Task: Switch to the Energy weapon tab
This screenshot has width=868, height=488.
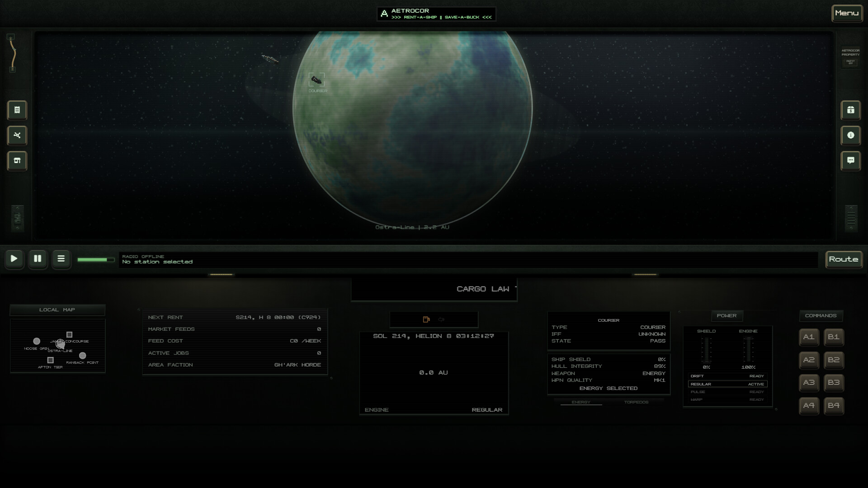Action: [581, 402]
